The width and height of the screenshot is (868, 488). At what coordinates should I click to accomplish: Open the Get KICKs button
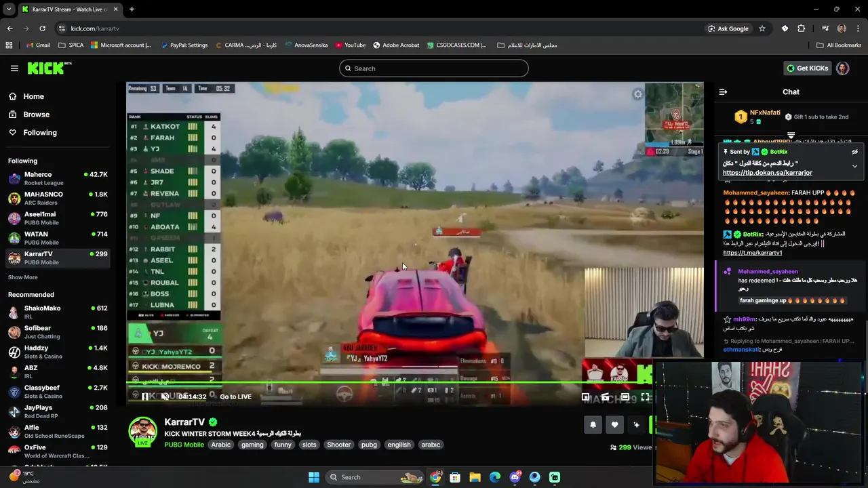(x=807, y=68)
